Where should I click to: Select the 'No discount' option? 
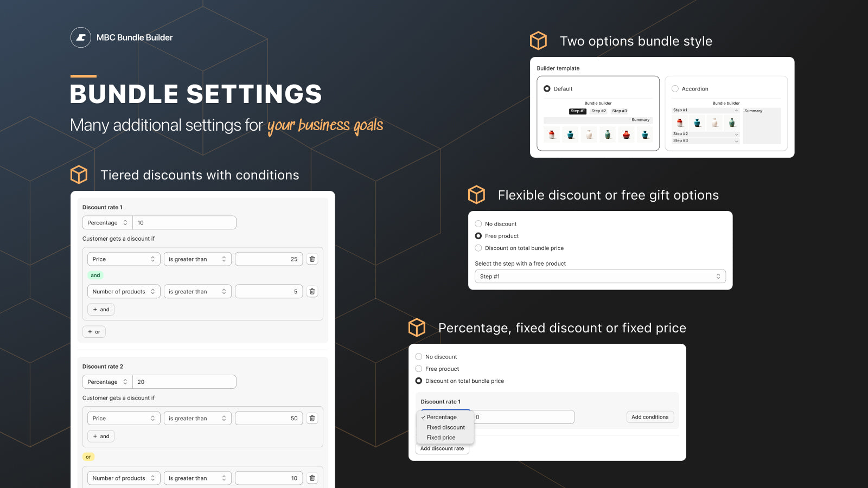tap(478, 223)
